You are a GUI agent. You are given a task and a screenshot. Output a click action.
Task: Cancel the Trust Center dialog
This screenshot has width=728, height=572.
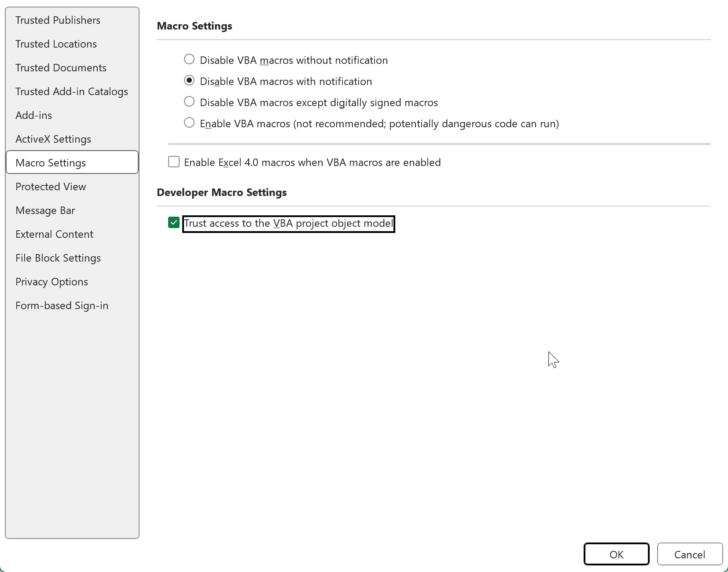point(689,554)
